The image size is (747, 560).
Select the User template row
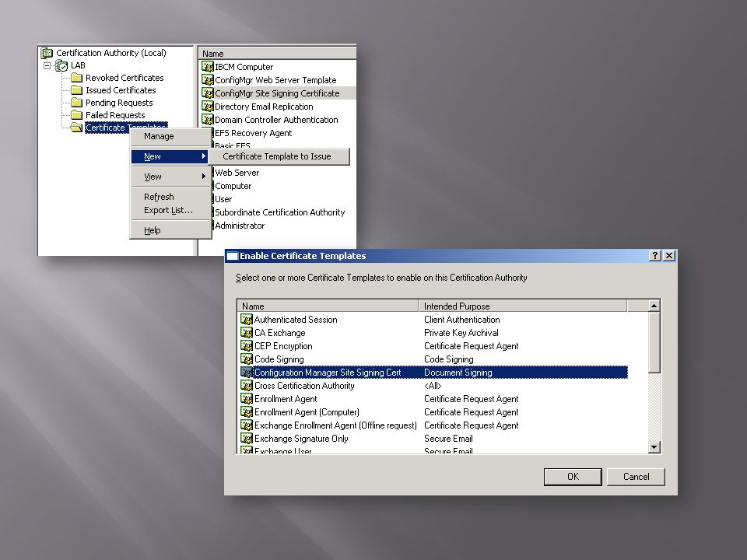(223, 199)
